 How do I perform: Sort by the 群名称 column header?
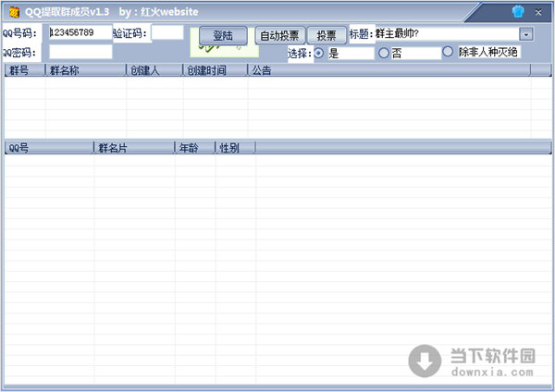[x=86, y=70]
